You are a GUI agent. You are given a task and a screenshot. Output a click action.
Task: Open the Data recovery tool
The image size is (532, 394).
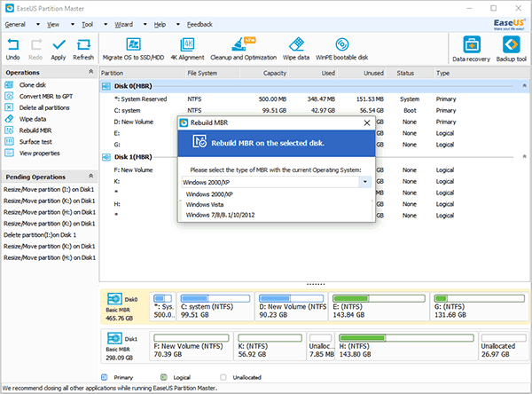[x=472, y=44]
